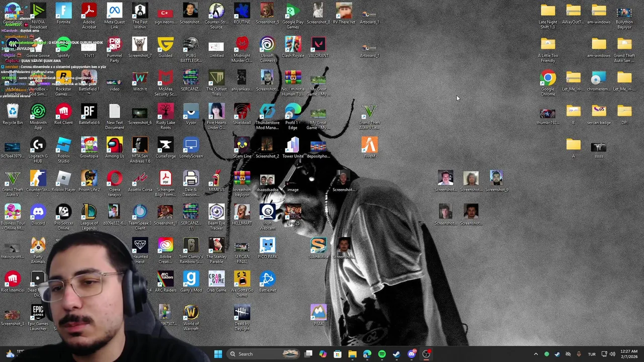The height and width of the screenshot is (362, 644).
Task: Open File Explorer from the taskbar
Action: [352, 354]
